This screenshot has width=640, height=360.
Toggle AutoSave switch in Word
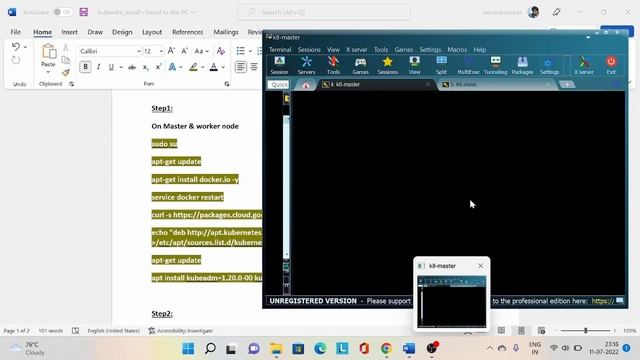coord(62,12)
